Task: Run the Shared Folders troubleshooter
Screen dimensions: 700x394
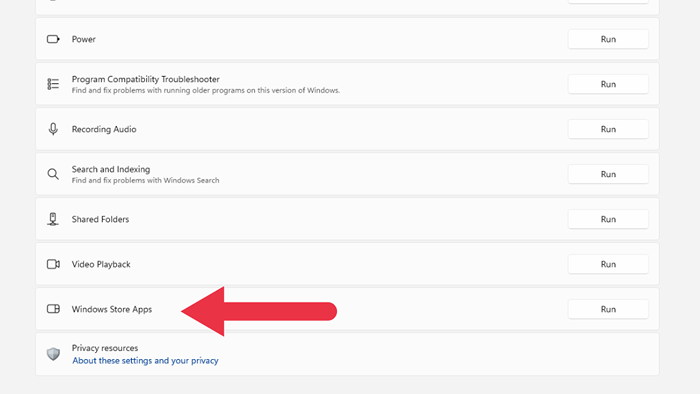Action: point(608,219)
